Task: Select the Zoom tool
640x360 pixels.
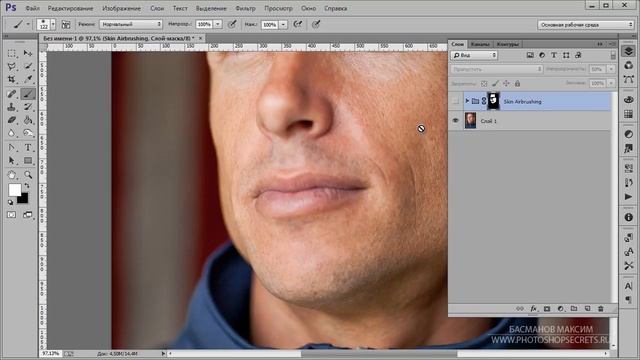Action: [28, 175]
